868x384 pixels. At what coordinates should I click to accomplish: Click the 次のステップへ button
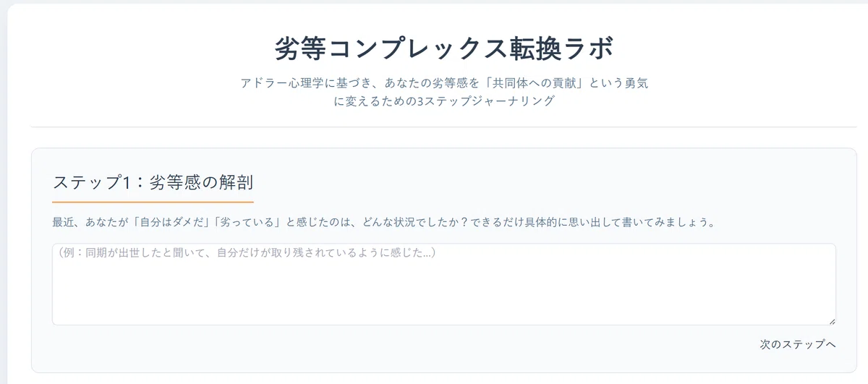[x=798, y=344]
